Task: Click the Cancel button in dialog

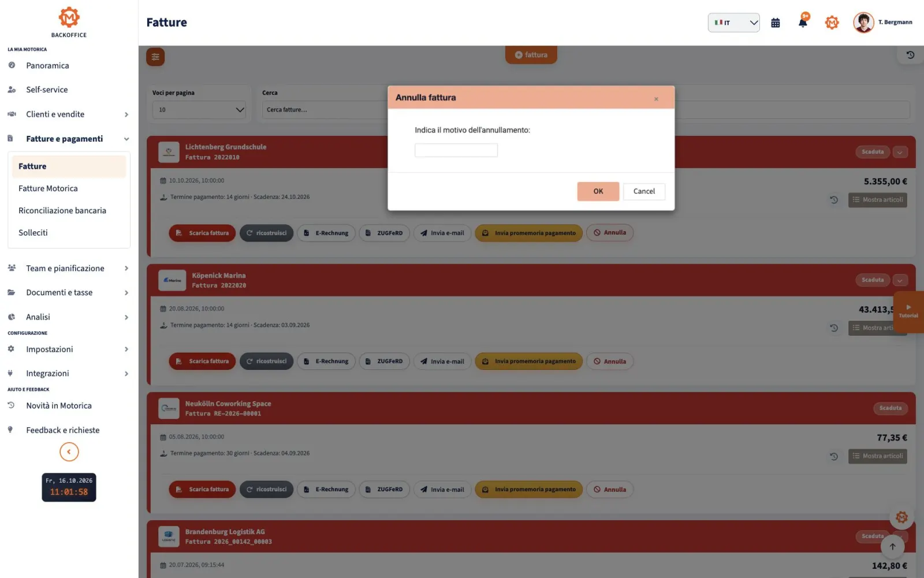Action: point(644,191)
